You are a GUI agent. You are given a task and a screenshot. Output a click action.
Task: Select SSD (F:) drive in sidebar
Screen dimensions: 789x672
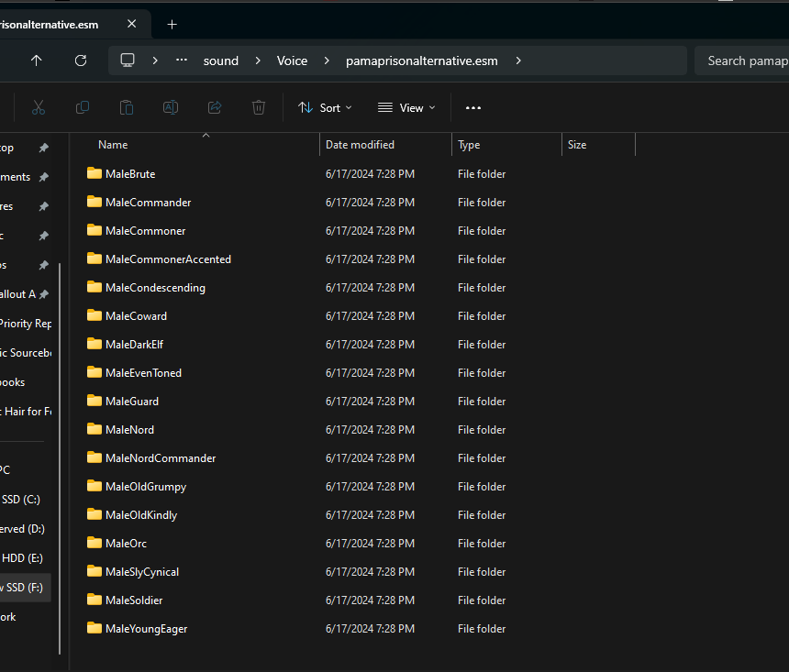pos(24,587)
